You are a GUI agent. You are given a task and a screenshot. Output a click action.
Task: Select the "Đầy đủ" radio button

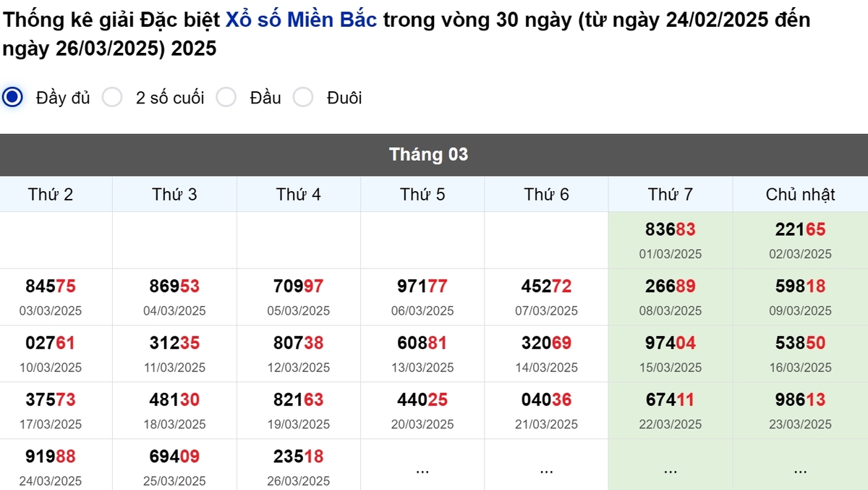(x=12, y=96)
